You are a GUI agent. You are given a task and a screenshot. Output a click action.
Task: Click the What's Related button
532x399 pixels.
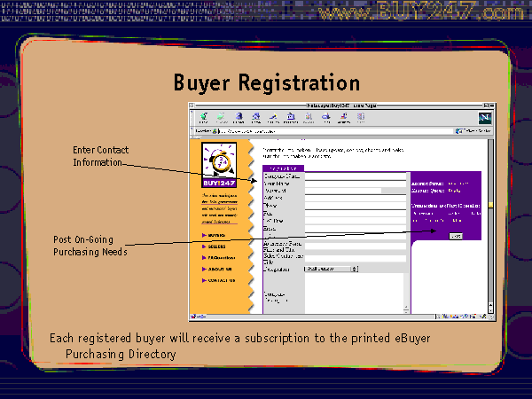(x=473, y=131)
